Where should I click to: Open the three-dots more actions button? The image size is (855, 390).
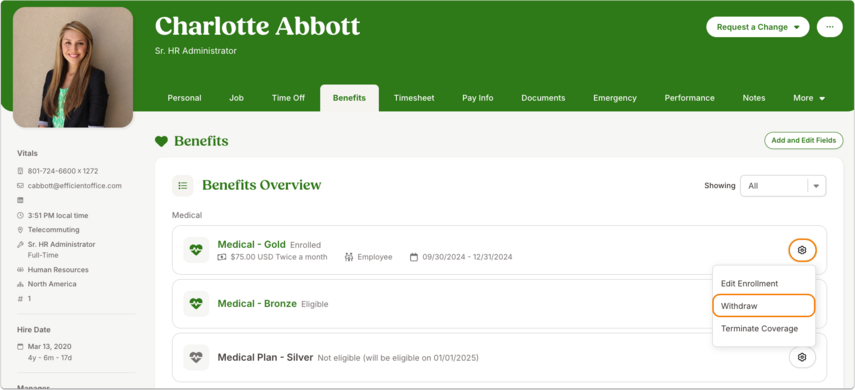[x=829, y=27]
